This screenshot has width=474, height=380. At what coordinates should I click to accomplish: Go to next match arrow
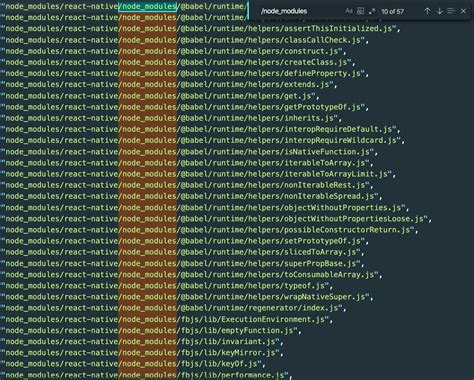click(x=440, y=11)
